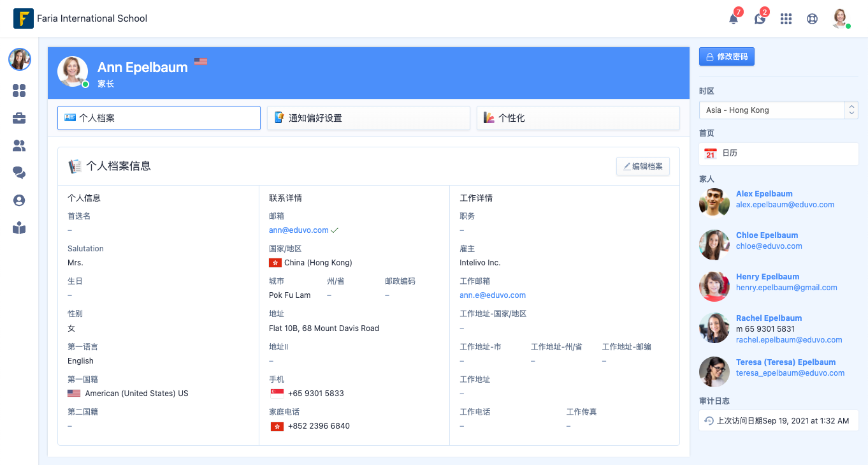868x465 pixels.
Task: Click the help lifebuoy icon
Action: coord(812,19)
